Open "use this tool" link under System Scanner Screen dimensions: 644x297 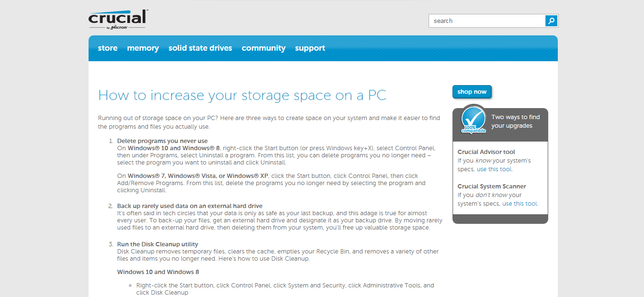click(x=520, y=204)
